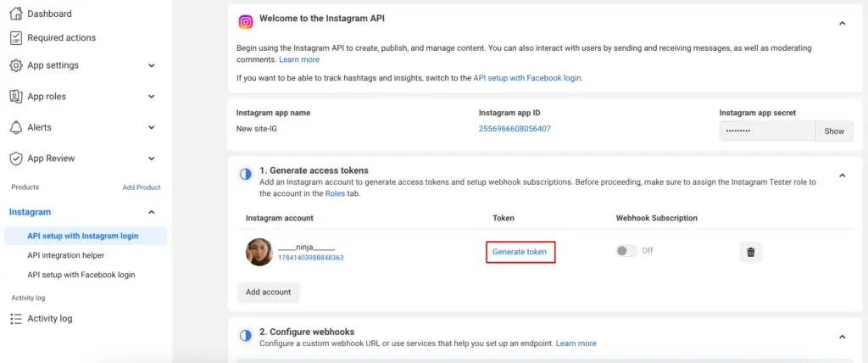Image resolution: width=868 pixels, height=363 pixels.
Task: Click the App settings label
Action: tap(53, 65)
